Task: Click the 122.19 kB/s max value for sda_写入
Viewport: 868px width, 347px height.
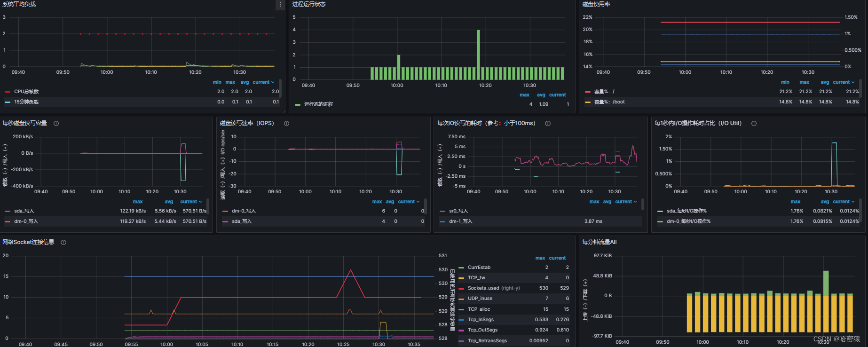Action: pyautogui.click(x=133, y=211)
